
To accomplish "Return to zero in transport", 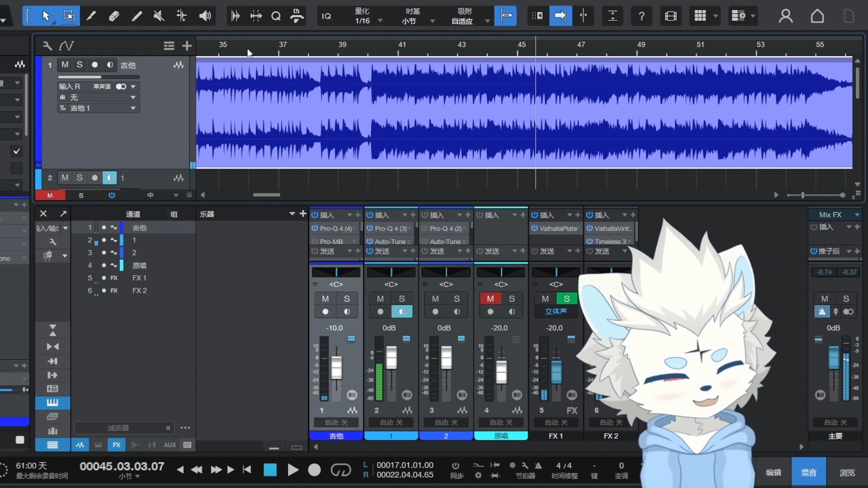I will (247, 470).
